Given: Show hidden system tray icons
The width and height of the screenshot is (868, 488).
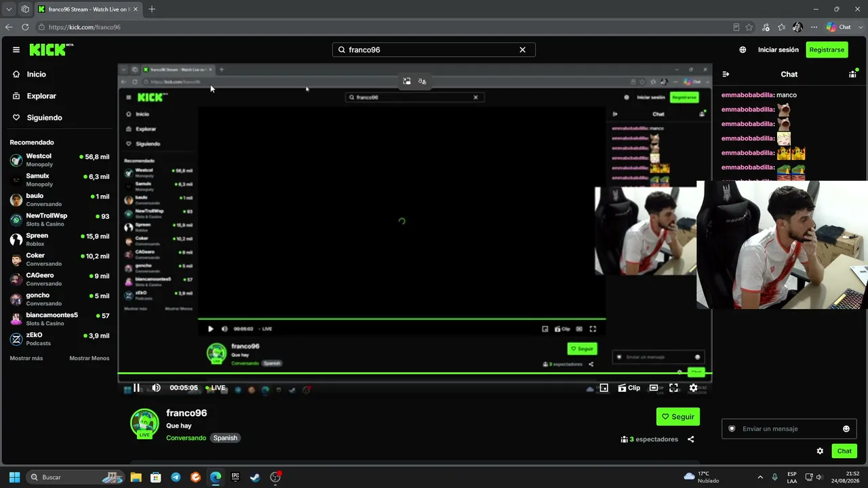Looking at the screenshot, I should point(759,477).
